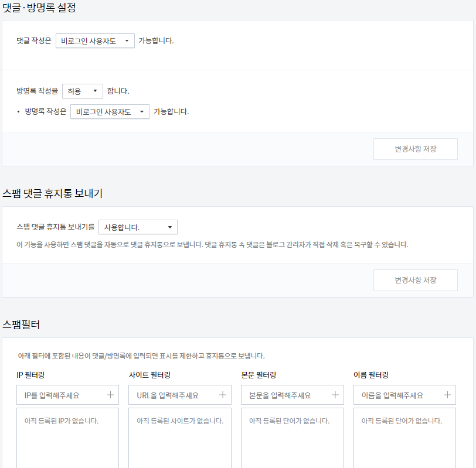This screenshot has height=468, width=476.
Task: Focus the IP를 입력해주세요 input field
Action: click(x=67, y=395)
